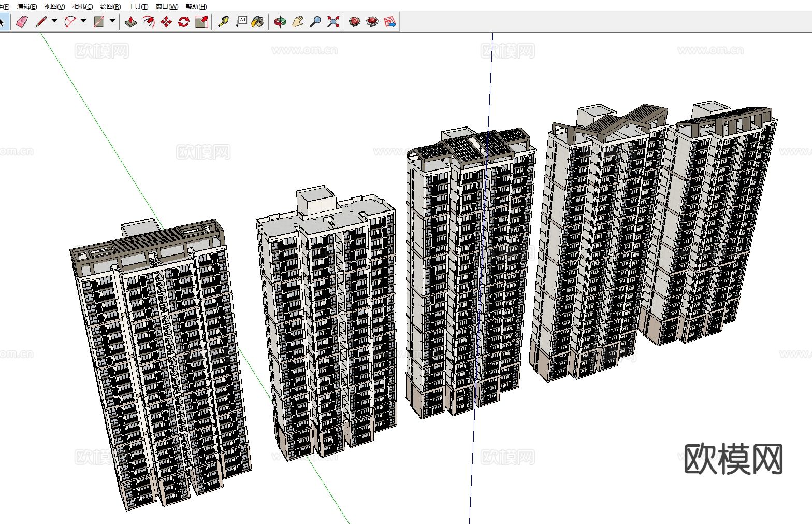
Task: Open the 帮助(H) menu
Action: (196, 7)
